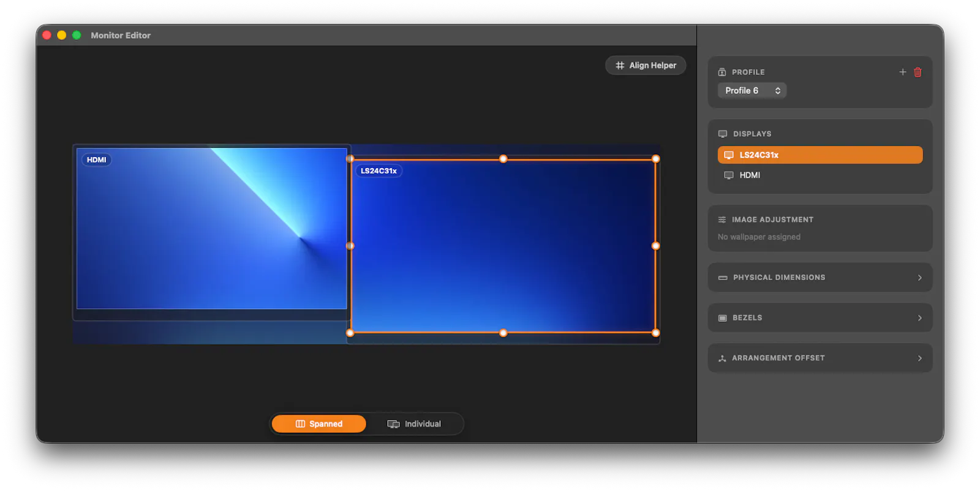Click the Profile section header label
This screenshot has width=980, height=491.
pos(748,72)
